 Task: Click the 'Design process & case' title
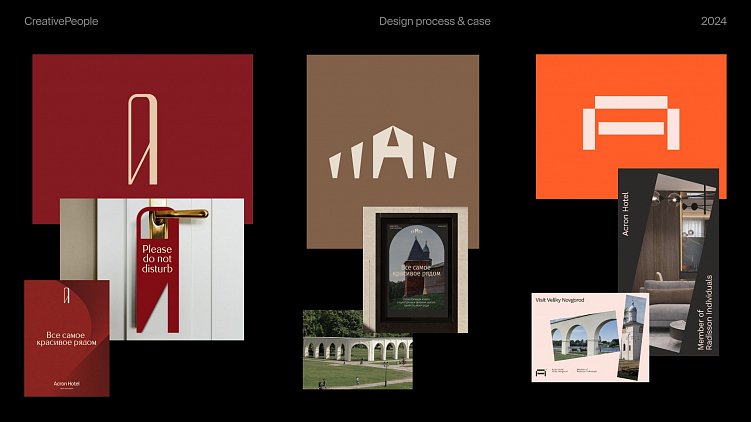tap(434, 21)
